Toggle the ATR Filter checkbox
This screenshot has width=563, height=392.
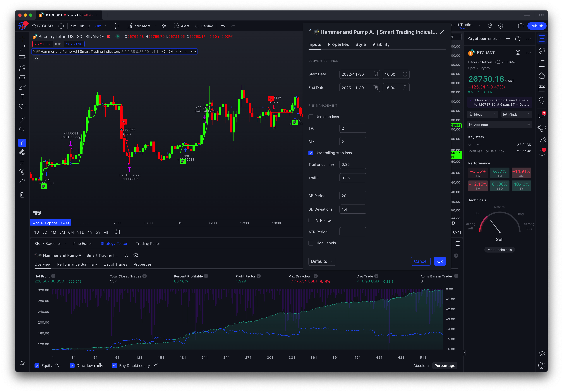click(311, 220)
